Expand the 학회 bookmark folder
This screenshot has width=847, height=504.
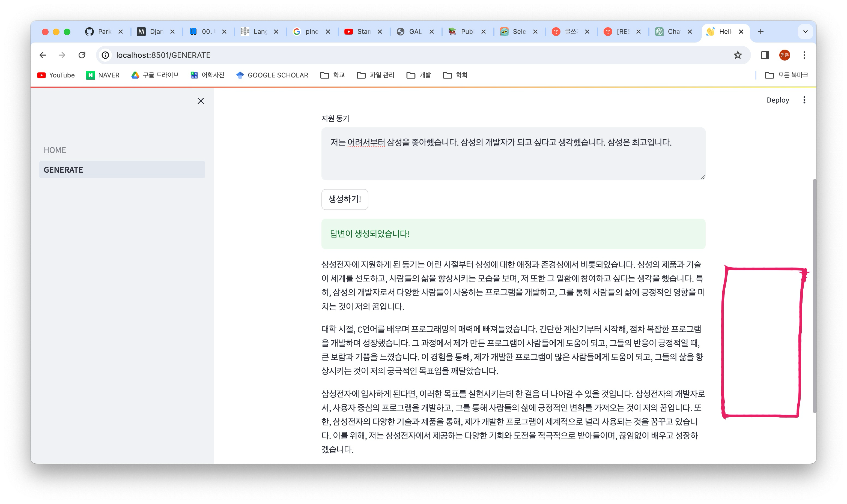coord(455,75)
